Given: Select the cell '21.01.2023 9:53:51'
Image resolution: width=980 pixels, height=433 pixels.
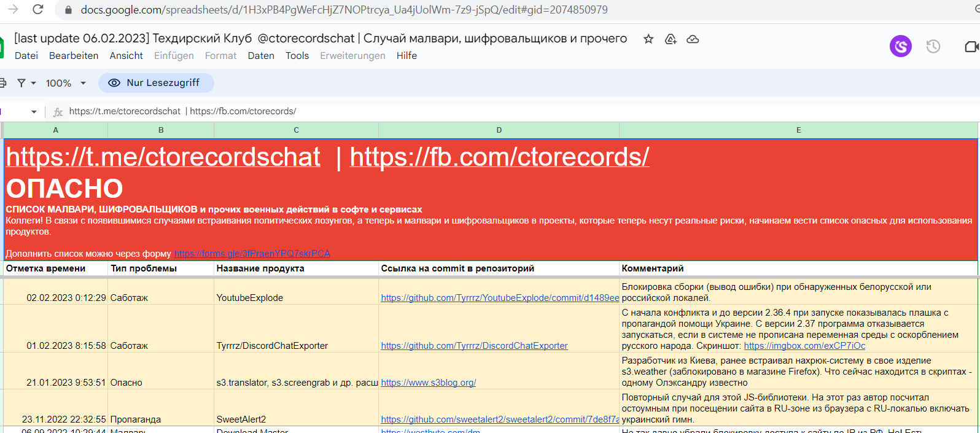Looking at the screenshot, I should pyautogui.click(x=56, y=371).
